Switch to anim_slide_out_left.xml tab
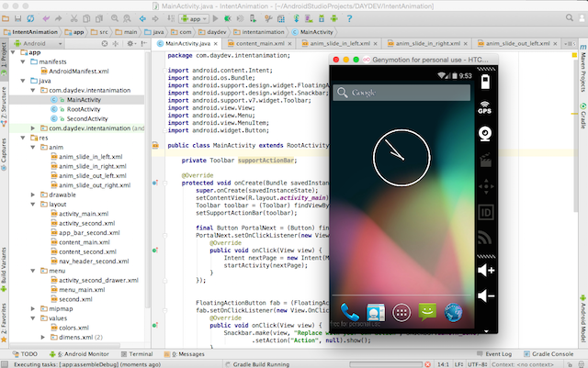This screenshot has height=368, width=588. coord(518,43)
